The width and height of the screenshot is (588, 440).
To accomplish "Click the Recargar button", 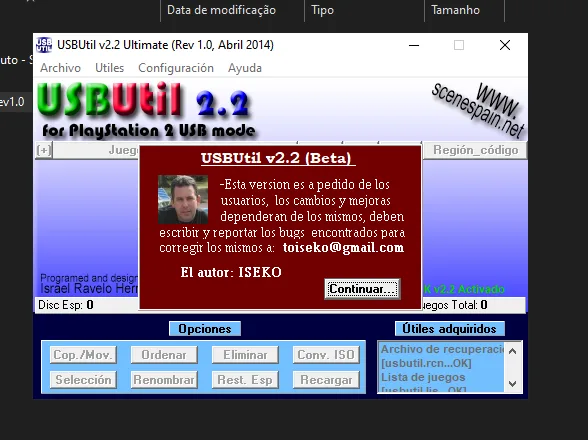I will 326,380.
